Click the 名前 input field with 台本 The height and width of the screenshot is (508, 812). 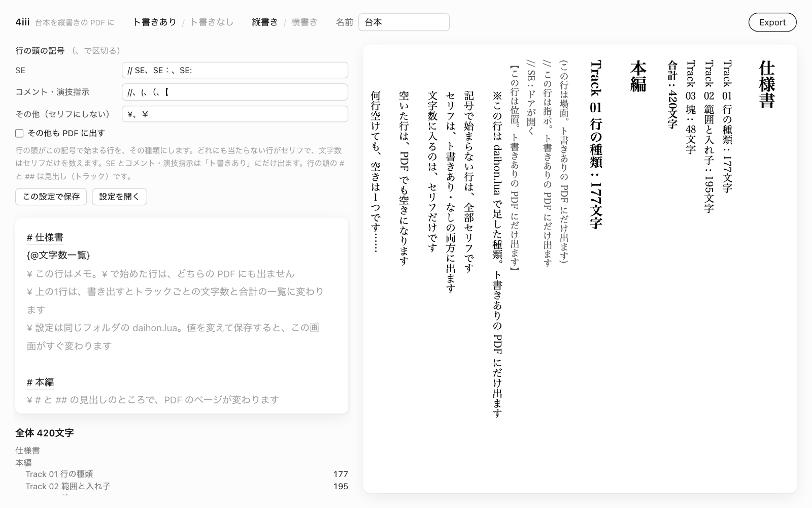[404, 22]
